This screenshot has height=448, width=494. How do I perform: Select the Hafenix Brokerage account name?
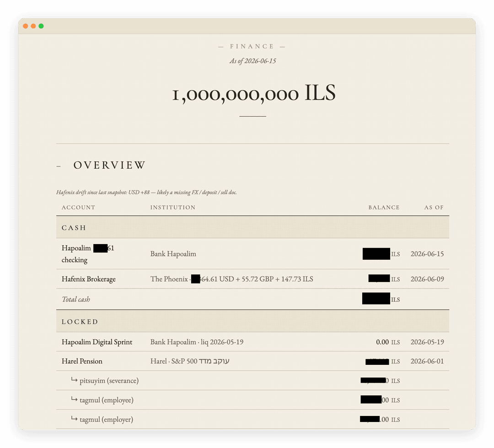pos(89,279)
